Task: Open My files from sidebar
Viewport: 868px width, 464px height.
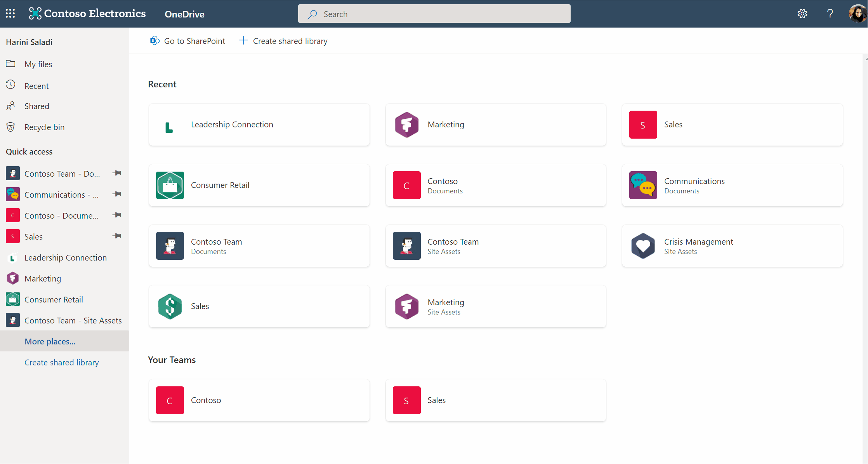Action: [38, 64]
